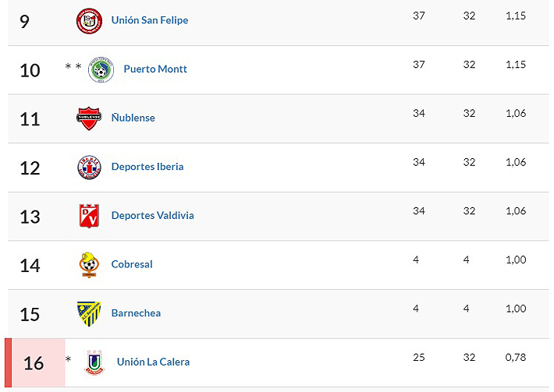Screen dimensions: 554x392
Task: Click the Ñublense club crest
Action: [89, 118]
